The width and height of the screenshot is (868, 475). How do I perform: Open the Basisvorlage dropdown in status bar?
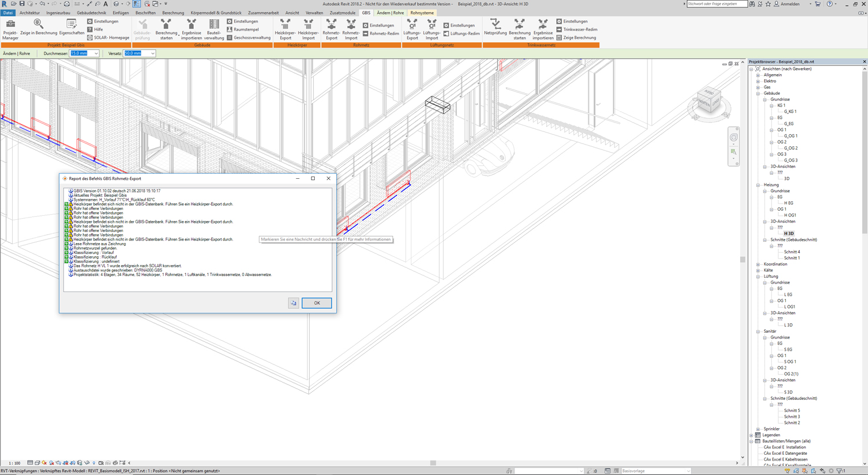pos(655,471)
